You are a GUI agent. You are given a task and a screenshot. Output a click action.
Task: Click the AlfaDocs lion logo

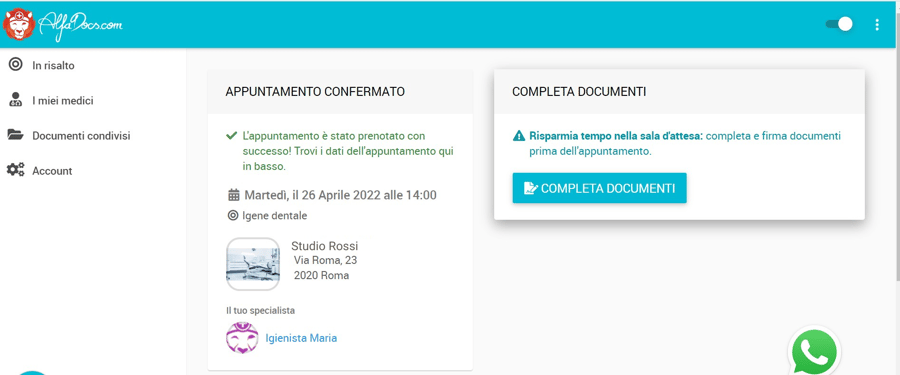point(18,25)
